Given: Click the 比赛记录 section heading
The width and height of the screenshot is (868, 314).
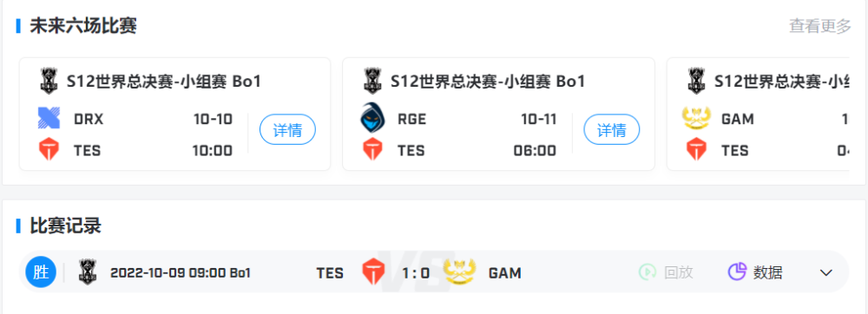Looking at the screenshot, I should (x=65, y=226).
